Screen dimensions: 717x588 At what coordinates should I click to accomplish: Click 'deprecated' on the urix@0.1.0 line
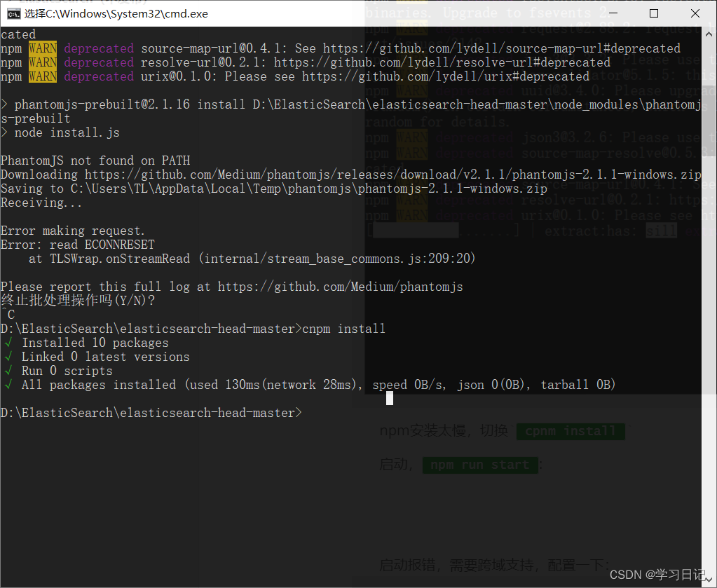pyautogui.click(x=99, y=76)
